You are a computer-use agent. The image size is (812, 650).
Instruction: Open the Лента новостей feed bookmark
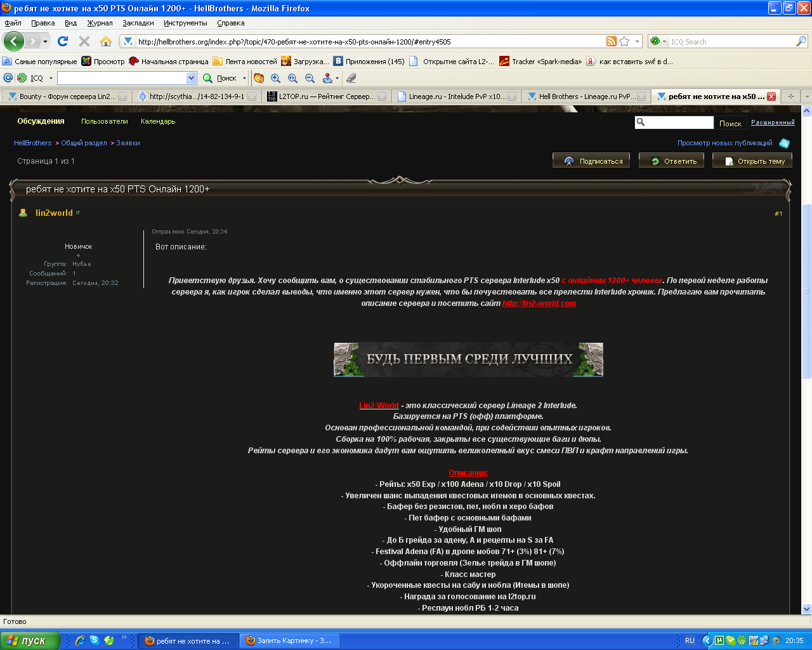pos(245,62)
